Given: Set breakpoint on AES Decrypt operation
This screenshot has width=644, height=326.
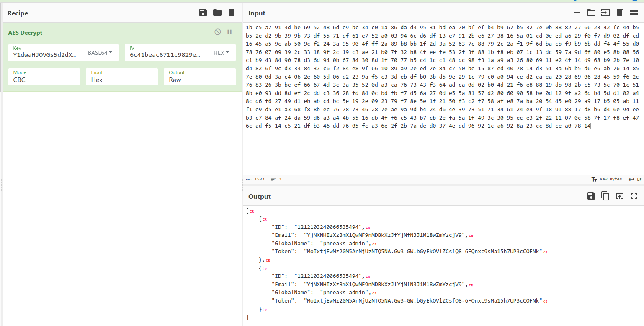Looking at the screenshot, I should 229,32.
